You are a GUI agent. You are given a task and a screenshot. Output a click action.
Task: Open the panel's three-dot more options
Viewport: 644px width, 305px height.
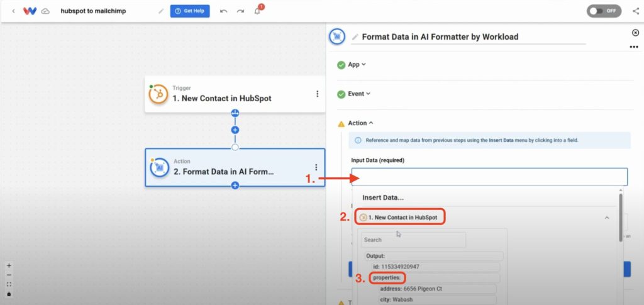(x=634, y=47)
